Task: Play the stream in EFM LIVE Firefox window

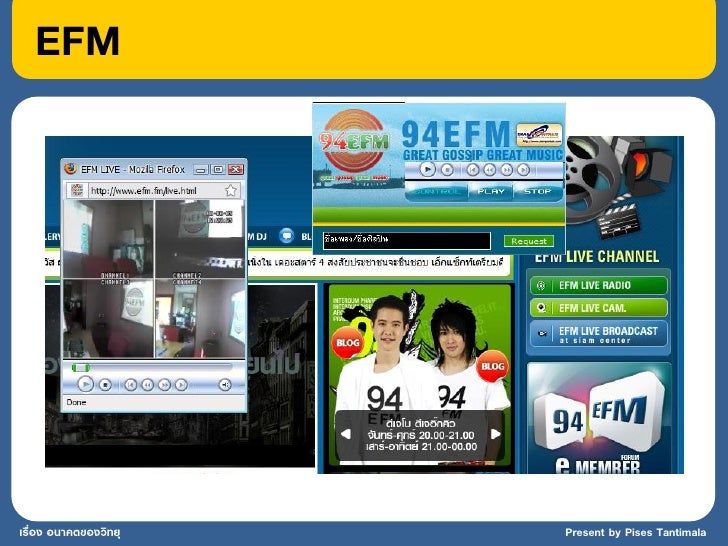Action: pyautogui.click(x=85, y=384)
